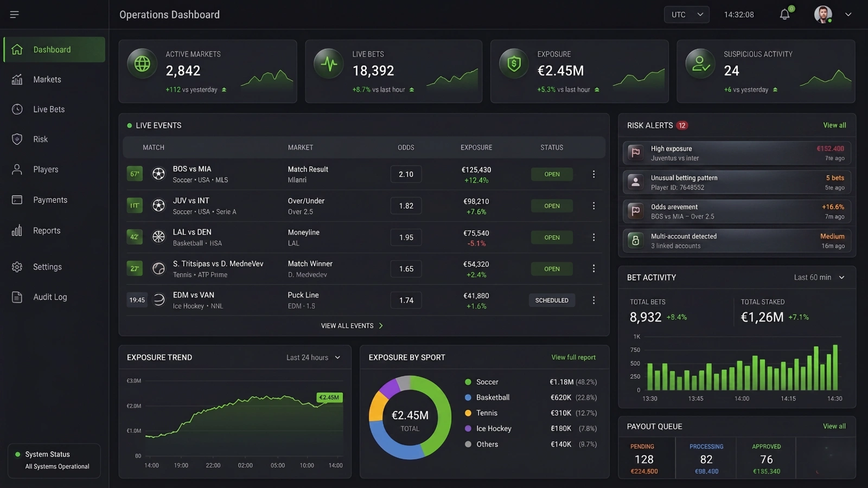The height and width of the screenshot is (488, 868).
Task: Click the Approved payouts card 76
Action: click(x=766, y=459)
